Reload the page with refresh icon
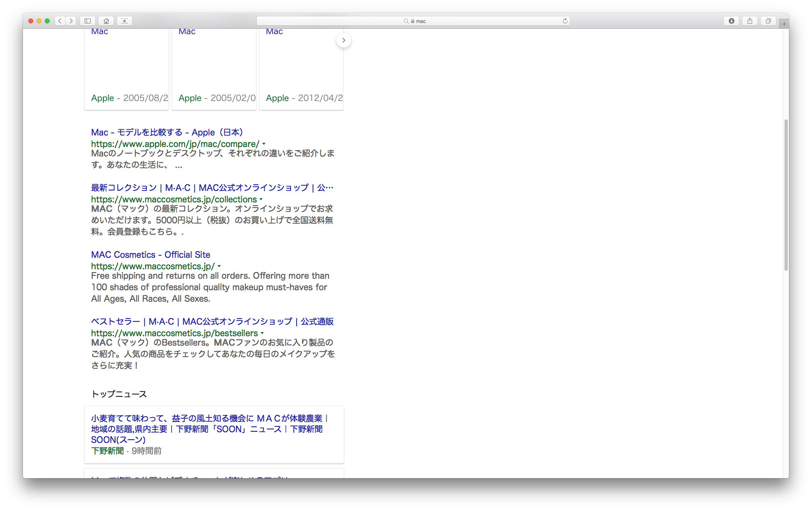Viewport: 812px width, 511px height. pos(565,21)
